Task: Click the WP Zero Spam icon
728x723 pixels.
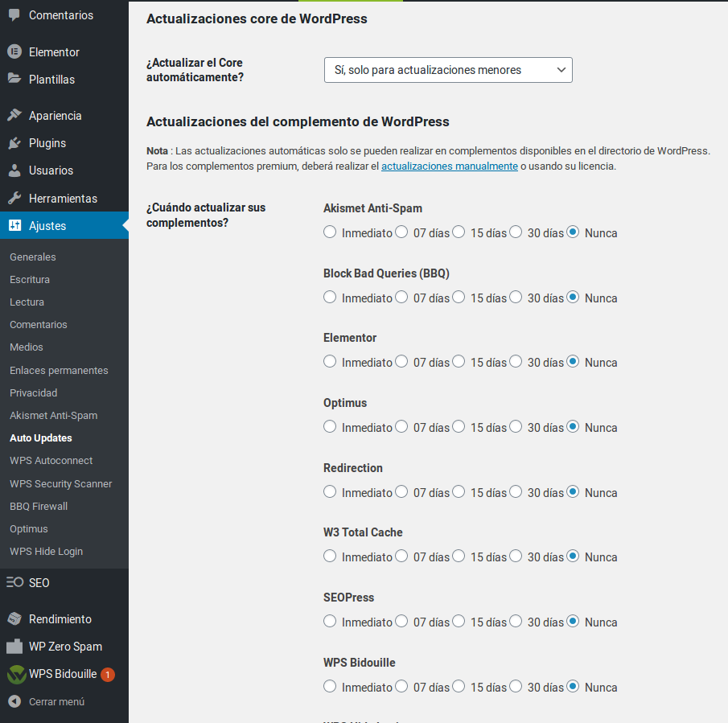Action: [x=14, y=646]
